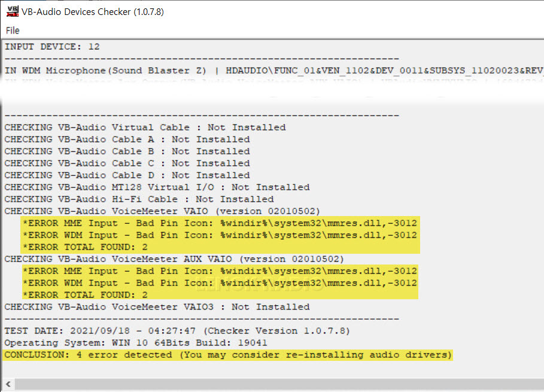Viewport: 544px width, 392px height.
Task: Click 'Operating System: WIN 10 64Bits Build: 19041'
Action: [136, 343]
